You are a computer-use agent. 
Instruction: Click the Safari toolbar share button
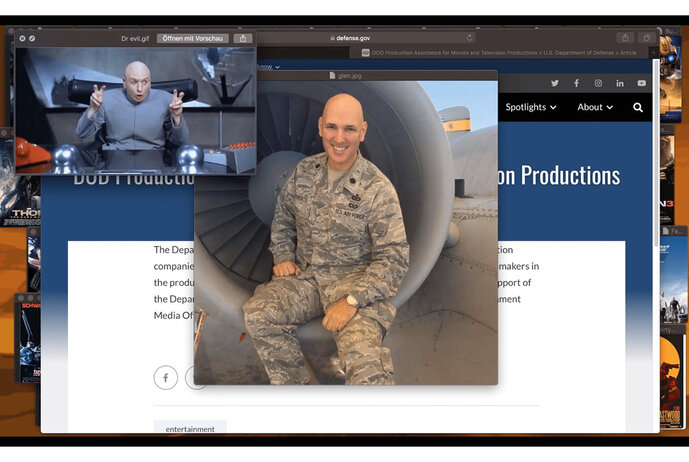click(x=626, y=38)
